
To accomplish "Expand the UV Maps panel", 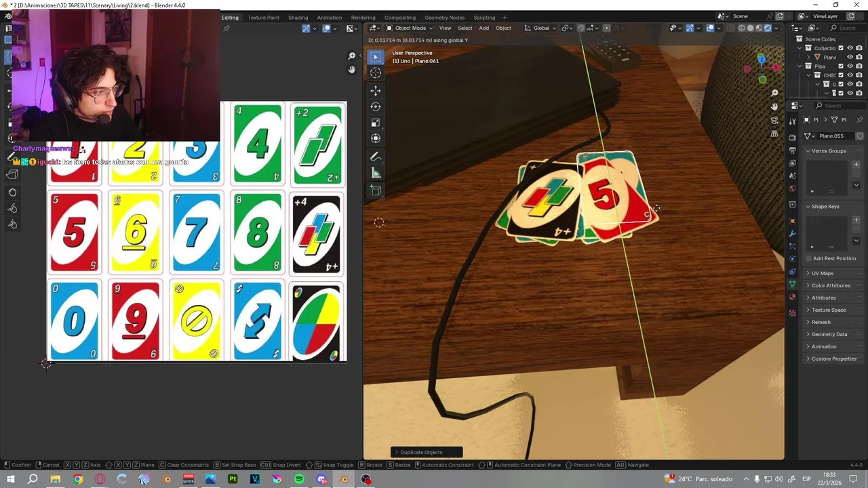I will 823,273.
